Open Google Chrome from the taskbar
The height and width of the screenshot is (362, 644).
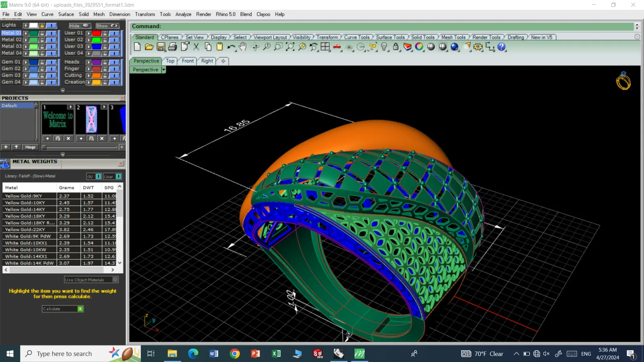tap(235, 354)
